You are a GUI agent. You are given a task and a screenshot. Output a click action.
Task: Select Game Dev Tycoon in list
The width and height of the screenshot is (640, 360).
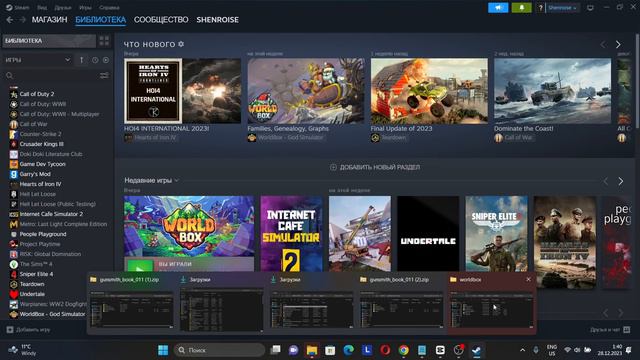(x=42, y=164)
